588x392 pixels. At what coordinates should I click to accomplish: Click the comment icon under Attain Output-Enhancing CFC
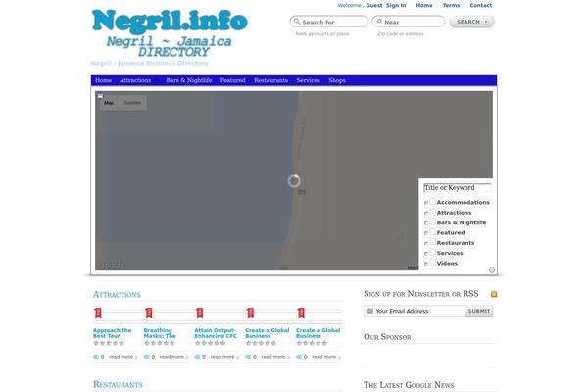[x=197, y=357]
